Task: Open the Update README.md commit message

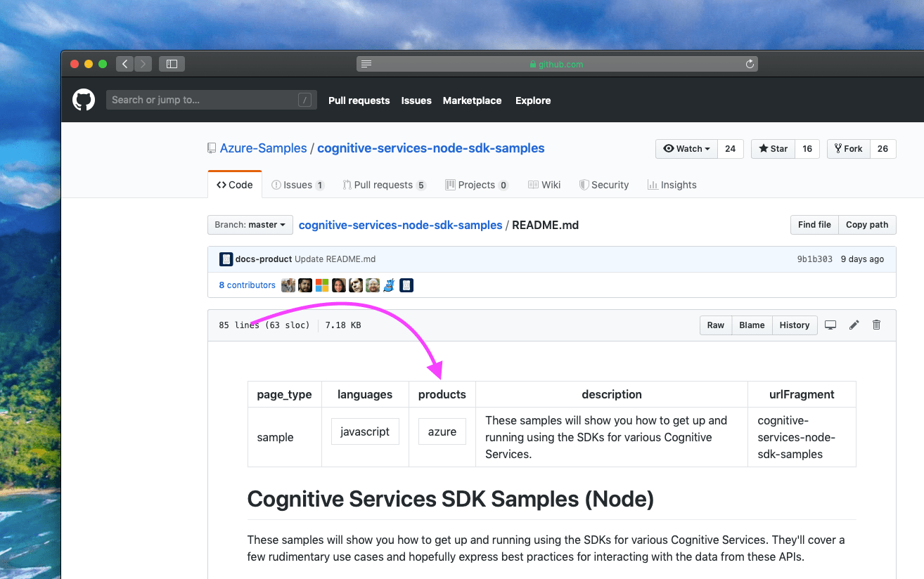Action: click(335, 259)
